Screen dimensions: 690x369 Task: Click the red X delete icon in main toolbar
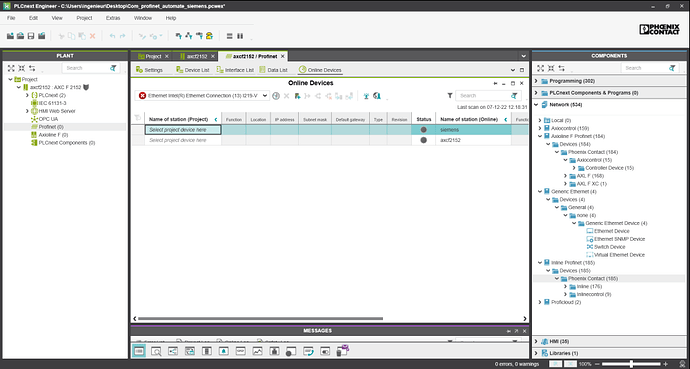[92, 36]
